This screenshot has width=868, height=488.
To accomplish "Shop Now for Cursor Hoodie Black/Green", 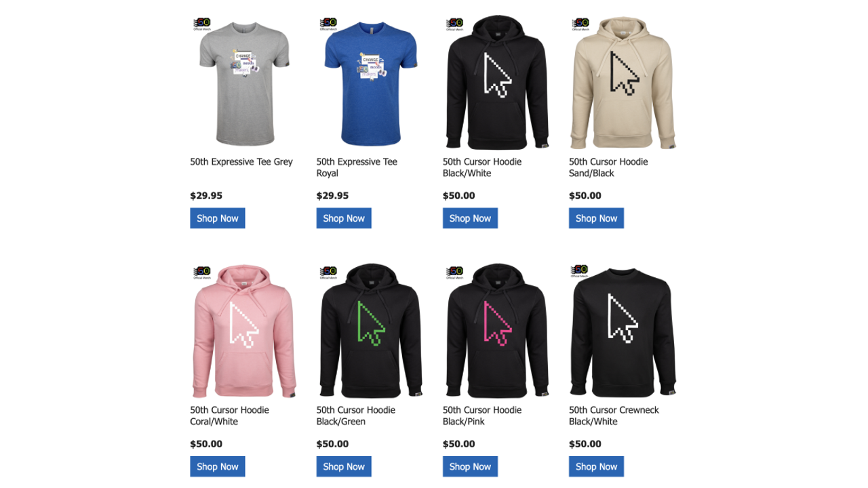I will (x=344, y=466).
